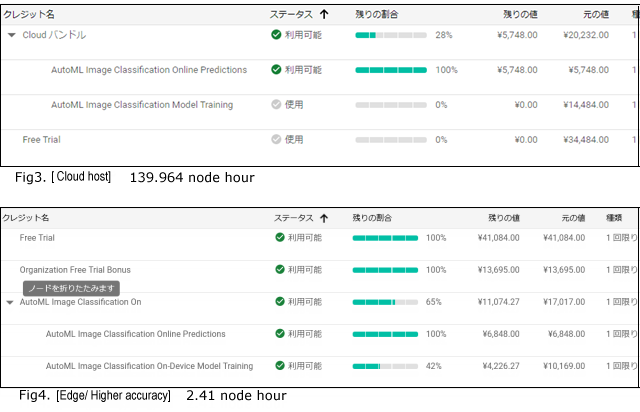The height and width of the screenshot is (412, 640).
Task: Select Organization Free Trial Bonus row
Action: pos(75,270)
